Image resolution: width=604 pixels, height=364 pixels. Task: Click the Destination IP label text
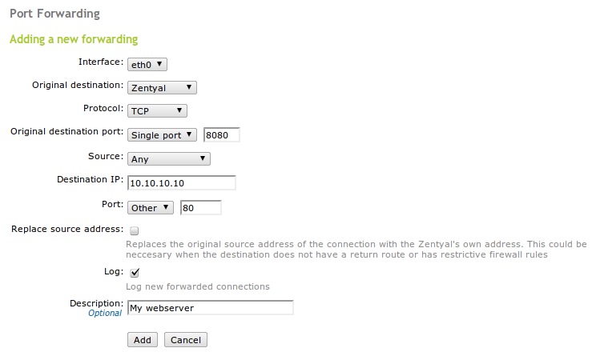[90, 179]
